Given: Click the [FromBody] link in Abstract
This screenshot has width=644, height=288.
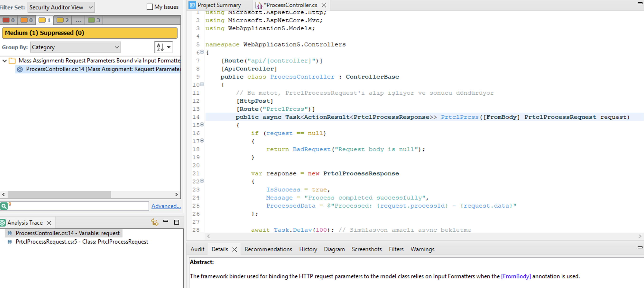Looking at the screenshot, I should point(516,276).
